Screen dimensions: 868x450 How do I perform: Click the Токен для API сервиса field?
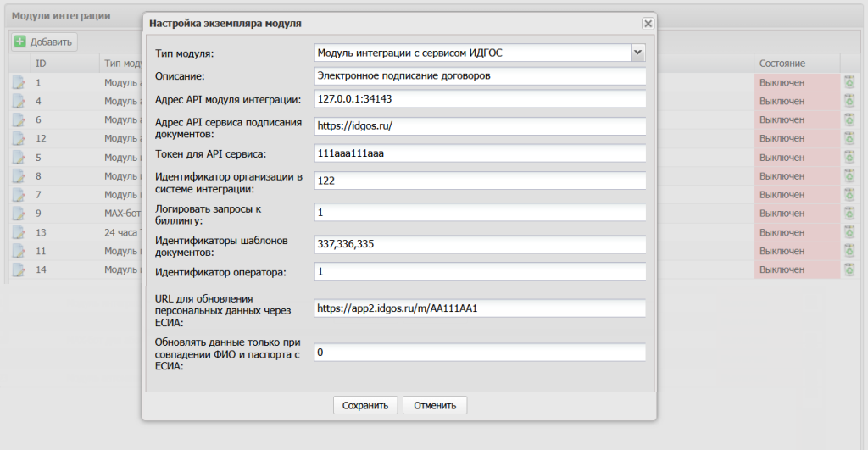pyautogui.click(x=480, y=153)
